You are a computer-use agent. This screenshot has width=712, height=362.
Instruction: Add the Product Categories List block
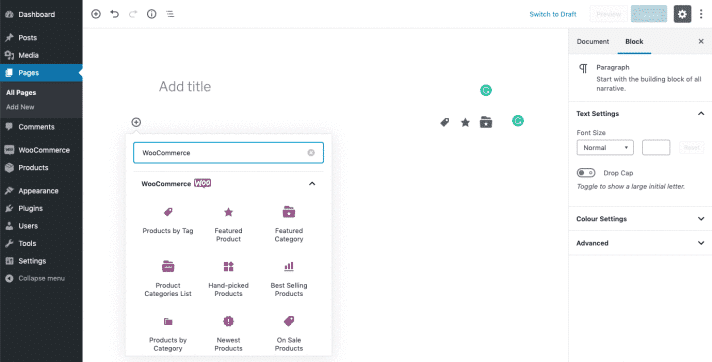(x=168, y=278)
